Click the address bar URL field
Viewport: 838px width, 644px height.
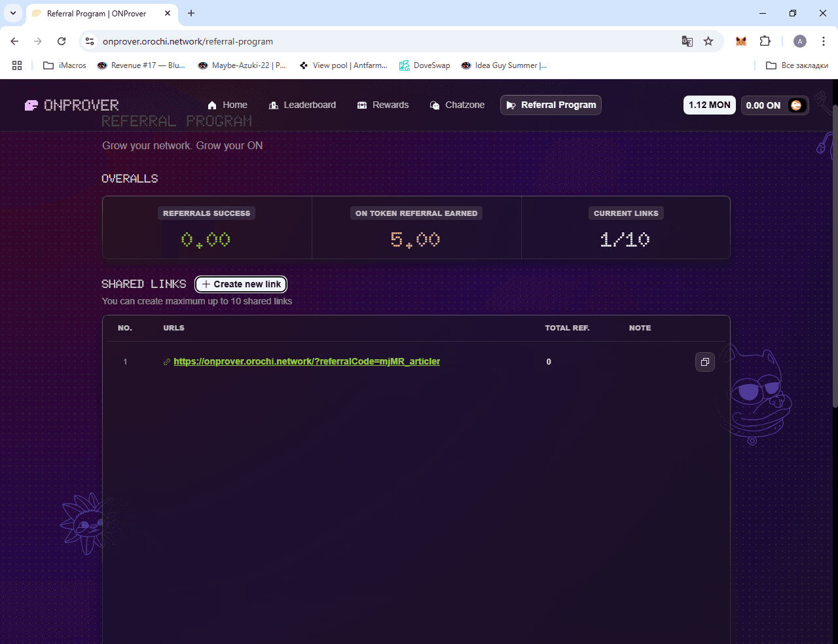pyautogui.click(x=386, y=41)
